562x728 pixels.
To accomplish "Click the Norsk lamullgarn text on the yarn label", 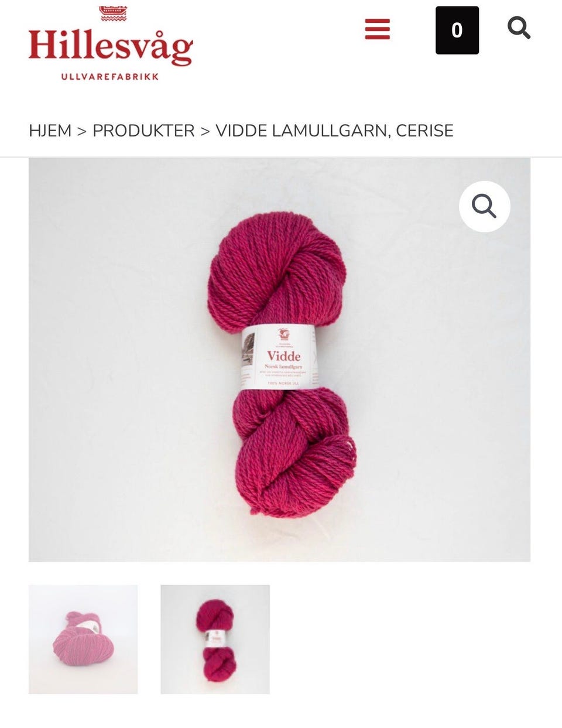I will [284, 367].
